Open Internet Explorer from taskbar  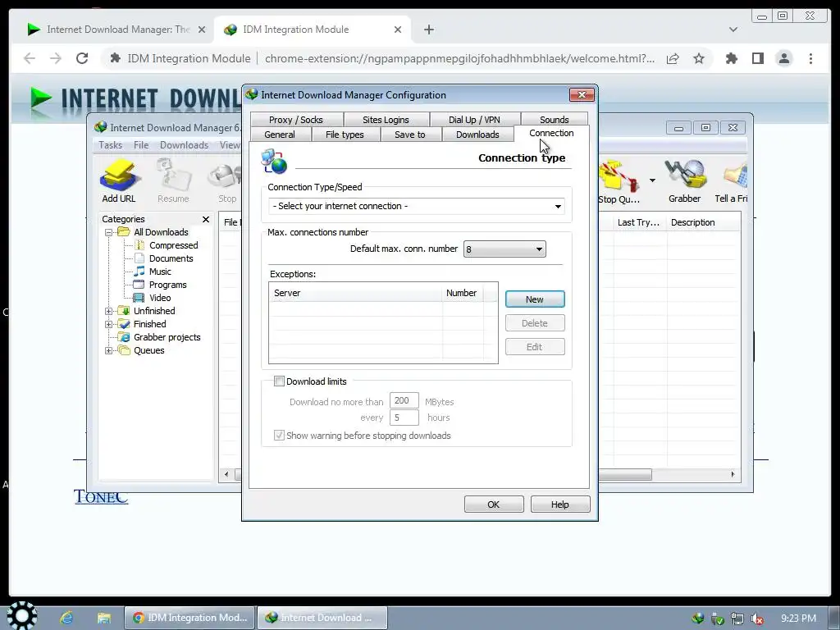(x=66, y=618)
